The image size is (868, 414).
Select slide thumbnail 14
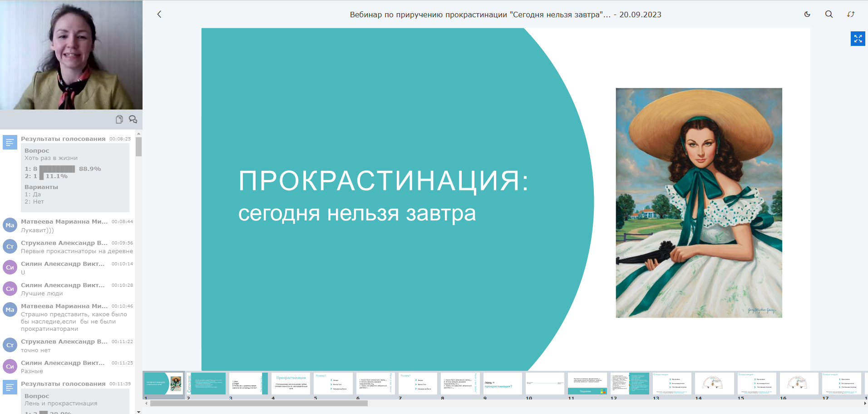715,383
